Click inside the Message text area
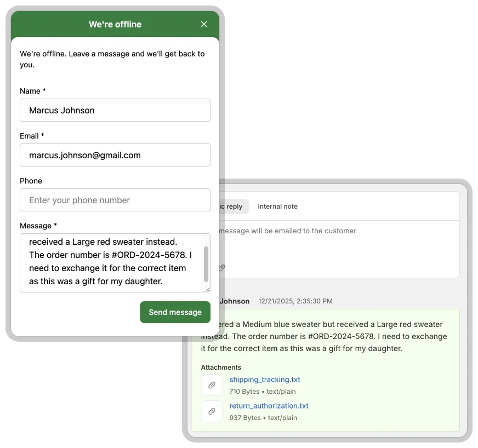The width and height of the screenshot is (478, 448). [110, 263]
